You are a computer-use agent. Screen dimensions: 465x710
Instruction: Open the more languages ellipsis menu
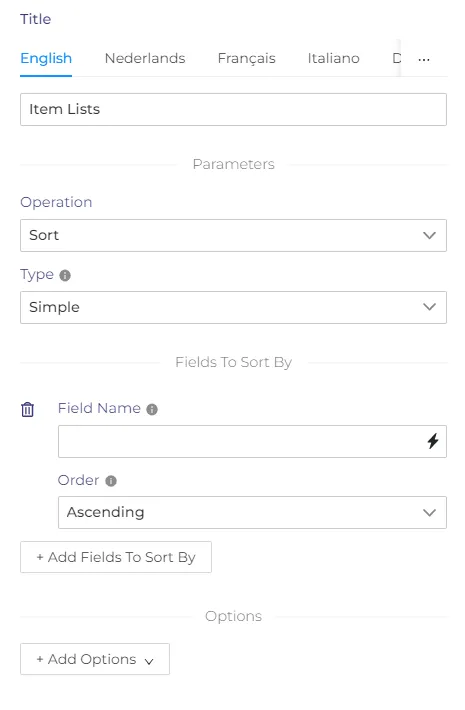pyautogui.click(x=424, y=59)
